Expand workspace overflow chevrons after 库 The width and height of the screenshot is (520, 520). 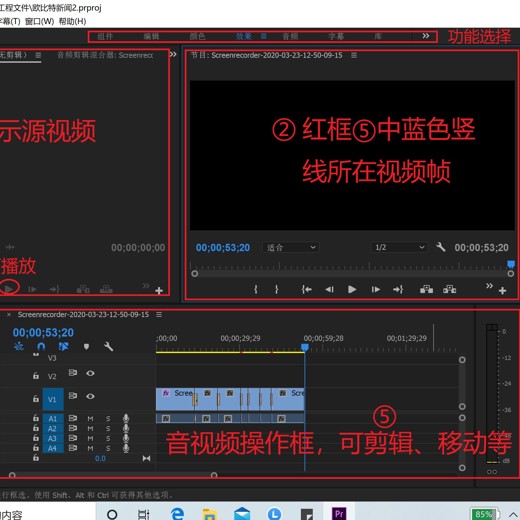pyautogui.click(x=426, y=35)
